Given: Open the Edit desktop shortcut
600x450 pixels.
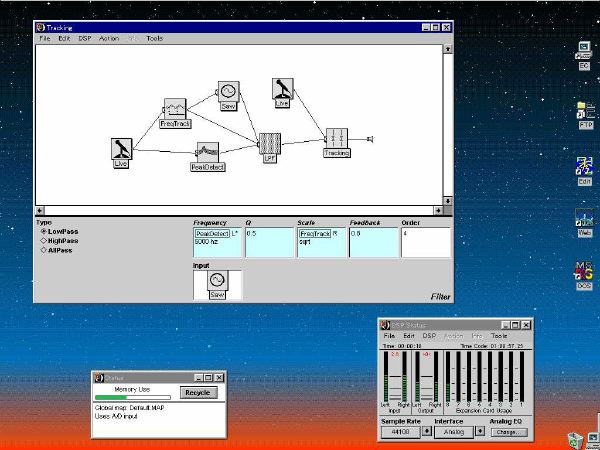Looking at the screenshot, I should click(x=584, y=171).
